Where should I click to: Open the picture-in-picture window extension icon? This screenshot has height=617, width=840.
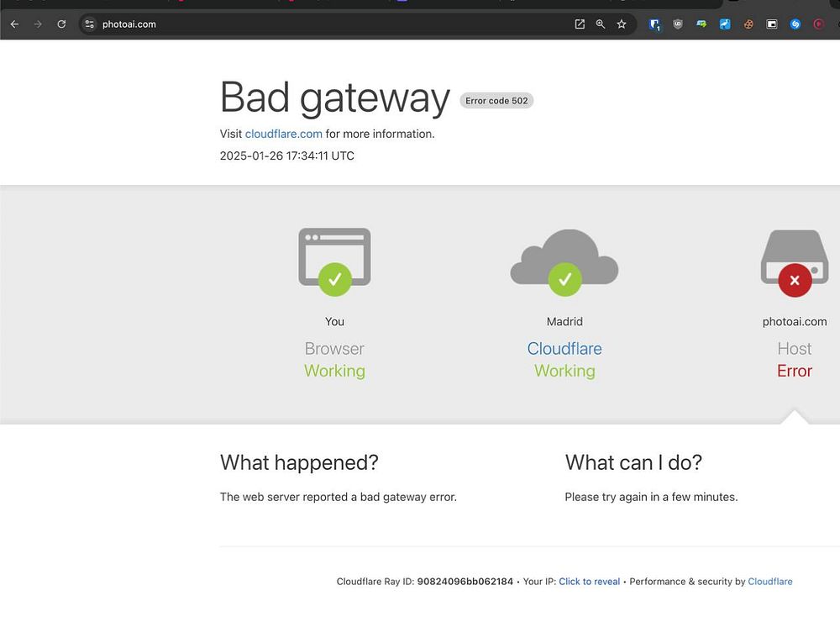click(x=771, y=24)
